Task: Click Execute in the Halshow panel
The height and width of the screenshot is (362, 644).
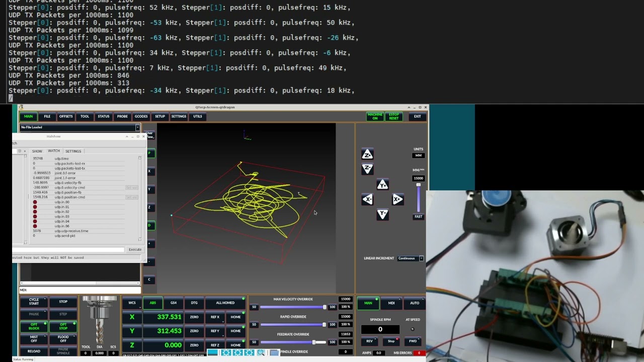Action: click(x=135, y=249)
